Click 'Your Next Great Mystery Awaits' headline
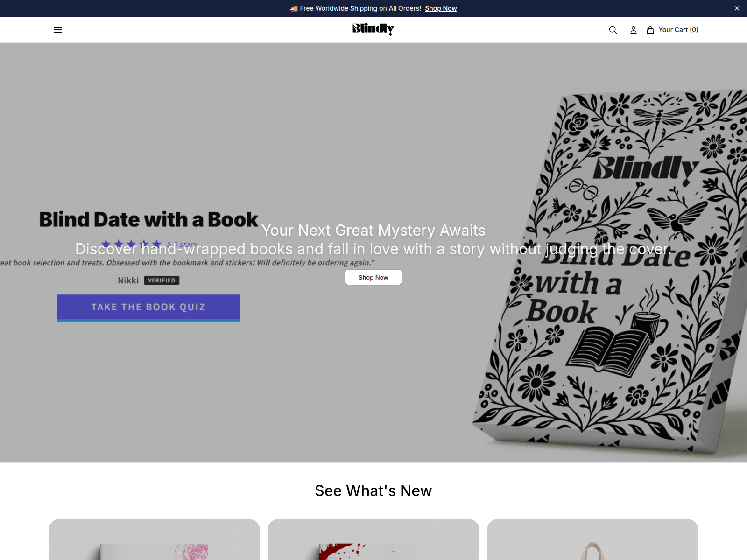The width and height of the screenshot is (747, 560). [373, 231]
